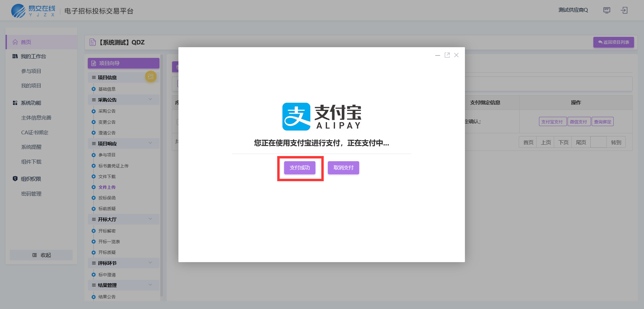Select 开标质疑 step

(107, 252)
